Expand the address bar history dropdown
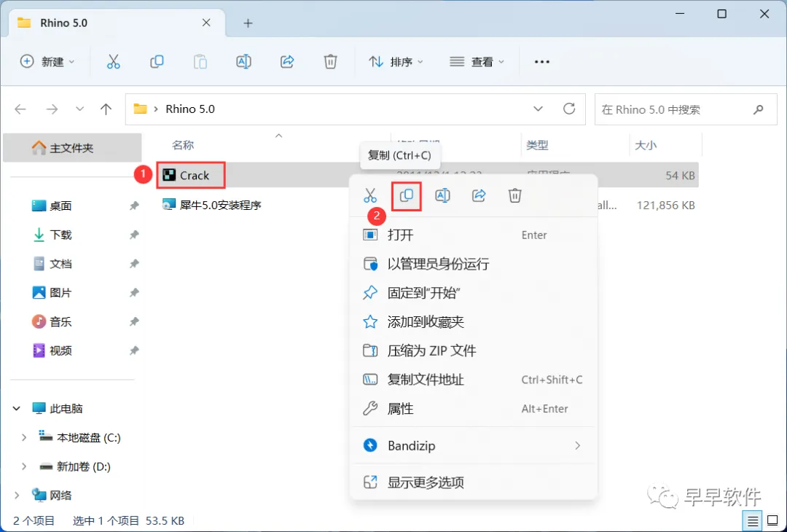 [x=538, y=109]
